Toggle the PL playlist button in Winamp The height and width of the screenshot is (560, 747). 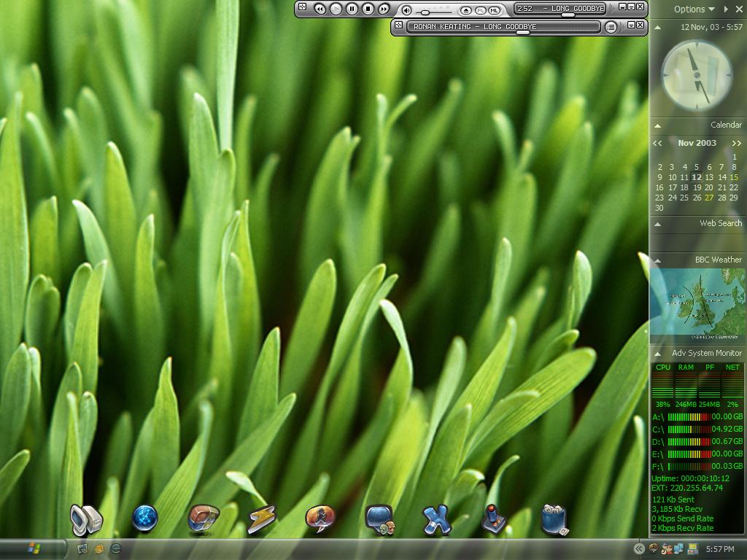(x=480, y=10)
